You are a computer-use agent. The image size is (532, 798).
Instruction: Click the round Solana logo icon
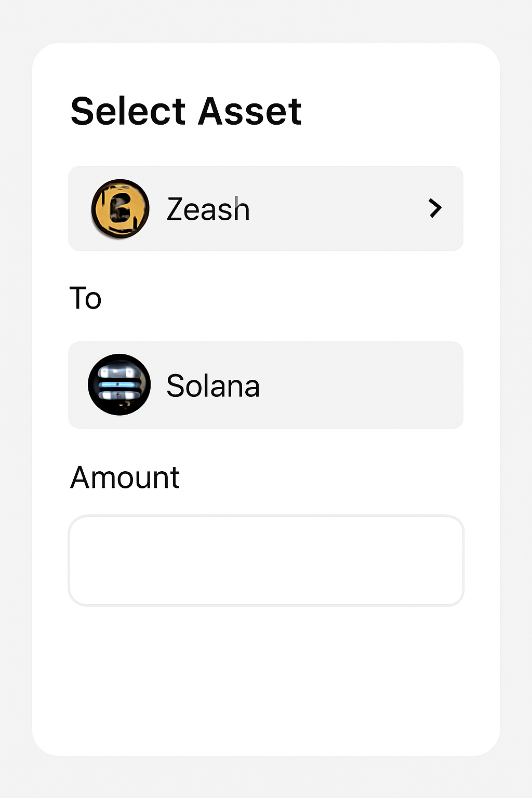pyautogui.click(x=119, y=385)
